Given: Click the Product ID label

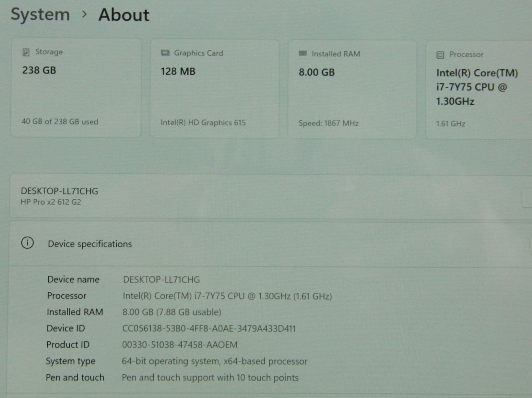Looking at the screenshot, I should (x=68, y=345).
